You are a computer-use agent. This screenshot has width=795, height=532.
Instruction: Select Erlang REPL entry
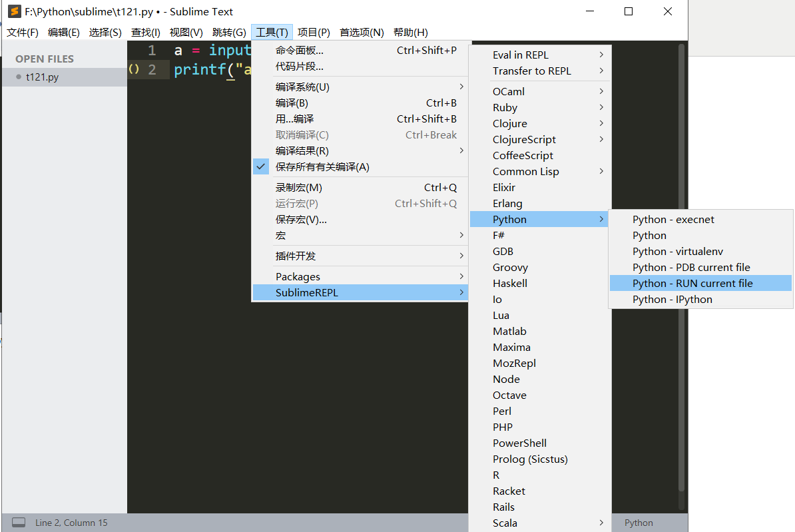539,203
